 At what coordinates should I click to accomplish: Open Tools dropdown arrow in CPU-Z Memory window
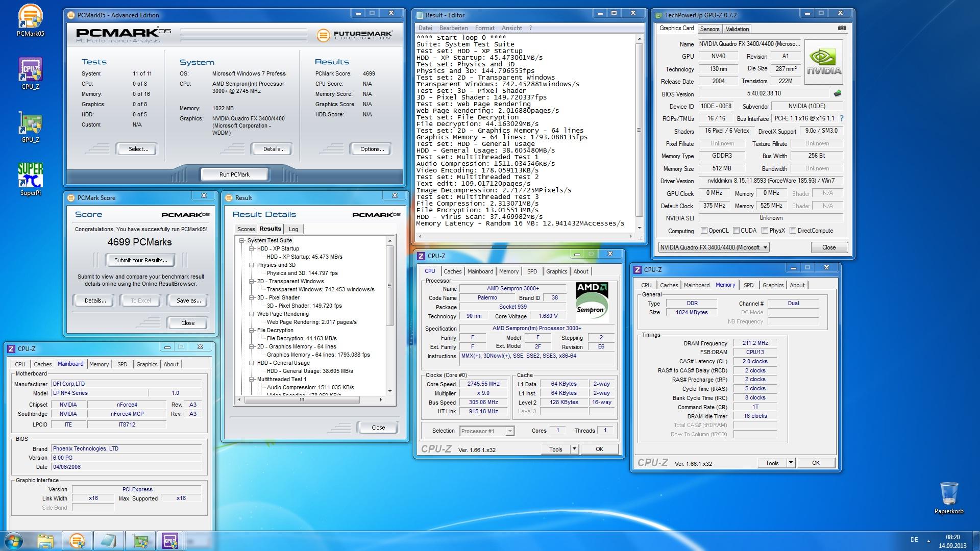click(x=791, y=463)
